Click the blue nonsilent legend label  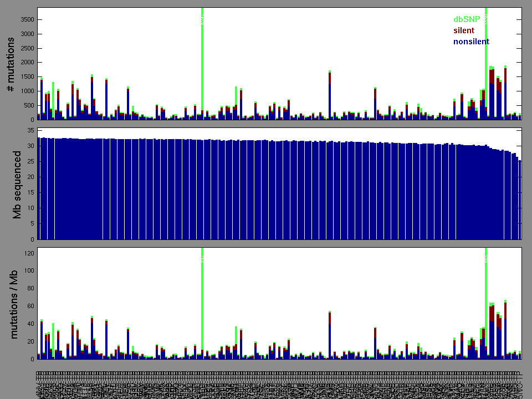coord(471,42)
